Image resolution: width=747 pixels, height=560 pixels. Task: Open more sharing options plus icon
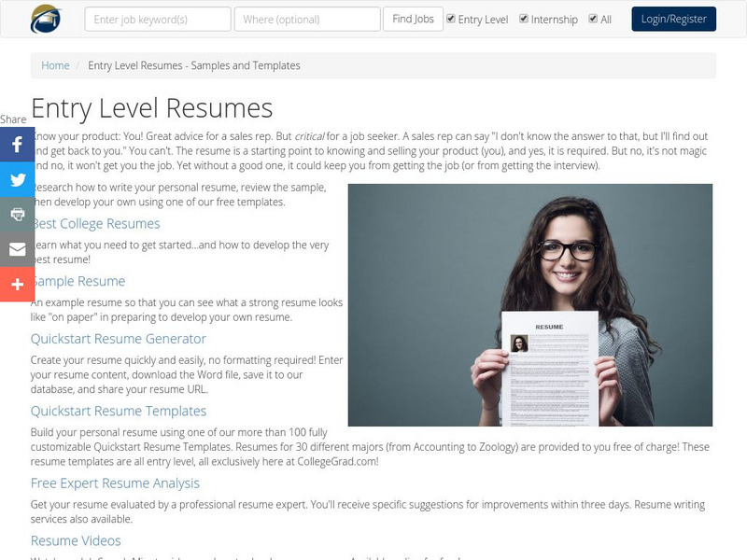(17, 285)
